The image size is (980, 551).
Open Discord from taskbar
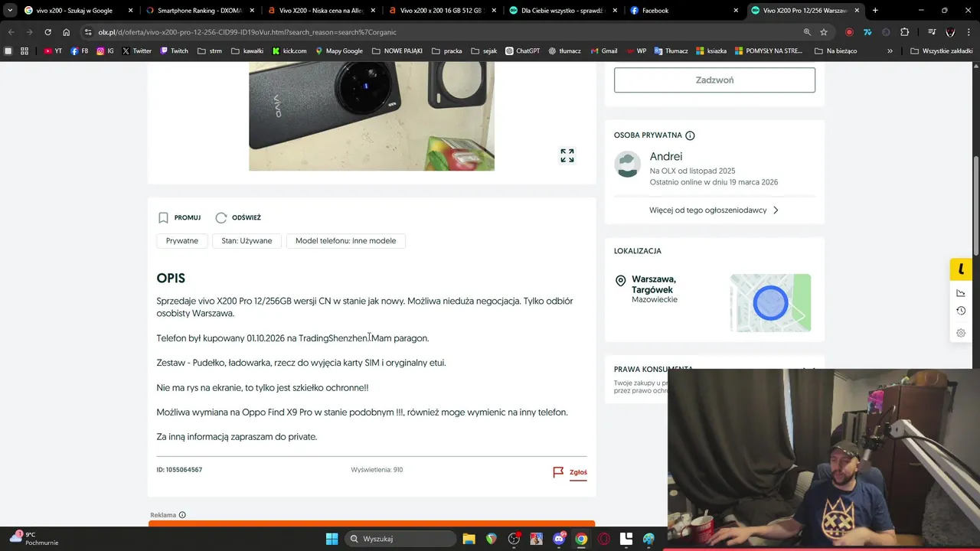tap(559, 539)
